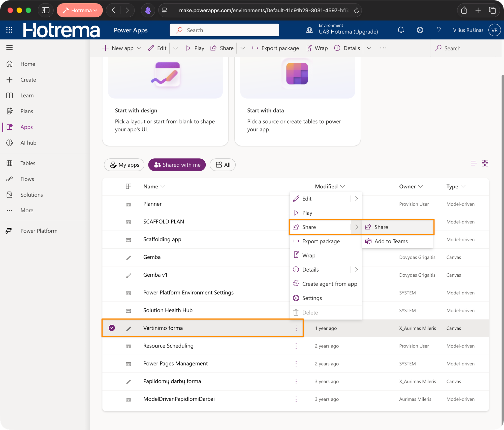Image resolution: width=504 pixels, height=430 pixels.
Task: Click the Start with design illustration
Action: [x=165, y=77]
